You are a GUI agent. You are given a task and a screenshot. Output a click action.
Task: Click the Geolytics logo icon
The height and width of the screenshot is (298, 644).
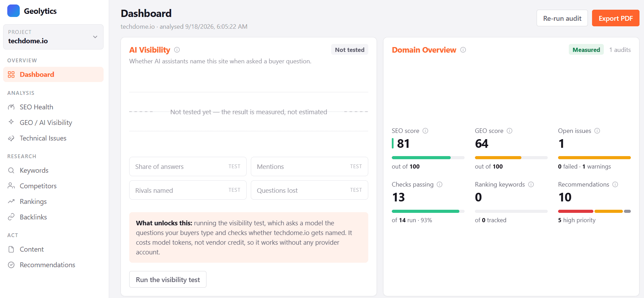coord(14,11)
